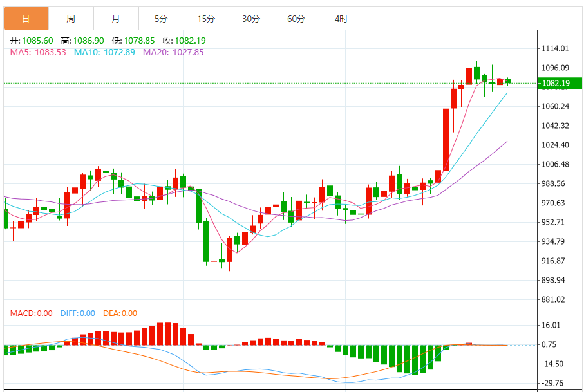Open the 15分 timeframe tab
Image resolution: width=584 pixels, height=392 pixels.
[x=206, y=18]
